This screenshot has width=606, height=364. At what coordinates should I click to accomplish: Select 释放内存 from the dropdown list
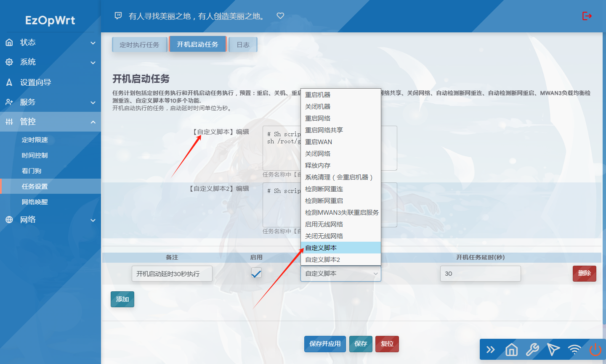coord(341,166)
